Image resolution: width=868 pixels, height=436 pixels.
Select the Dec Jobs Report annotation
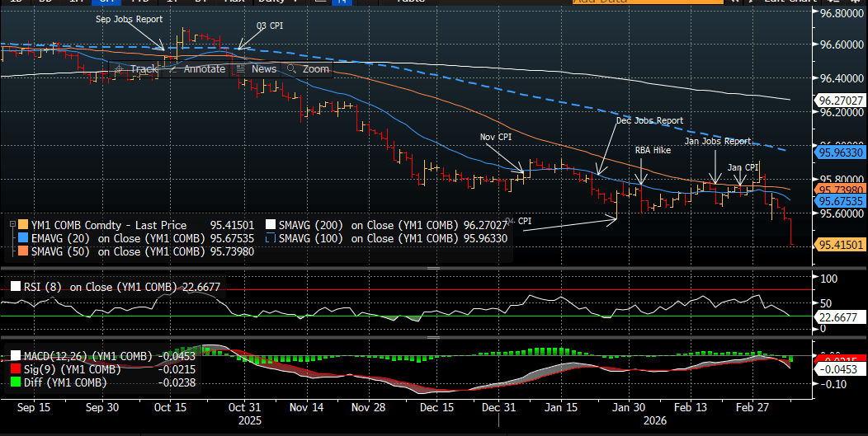click(x=649, y=120)
